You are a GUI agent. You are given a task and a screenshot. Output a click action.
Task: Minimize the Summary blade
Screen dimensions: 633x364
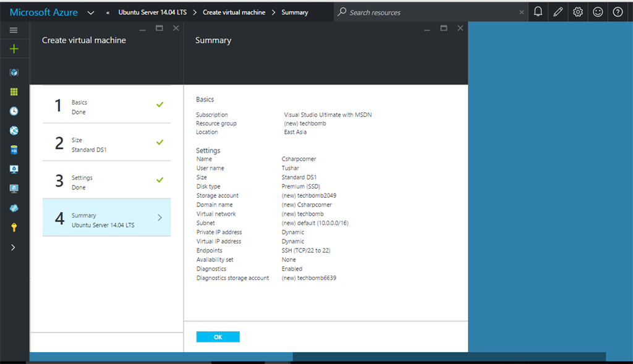427,29
